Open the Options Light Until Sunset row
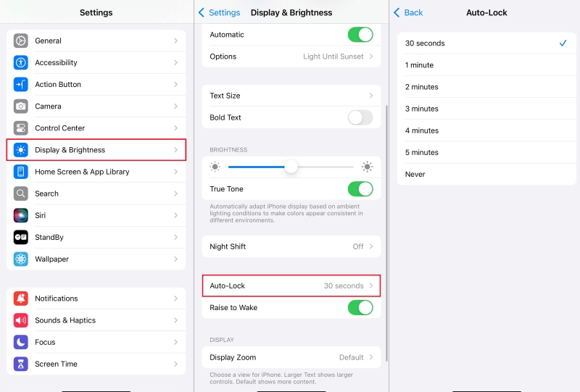Image resolution: width=580 pixels, height=392 pixels. point(291,57)
